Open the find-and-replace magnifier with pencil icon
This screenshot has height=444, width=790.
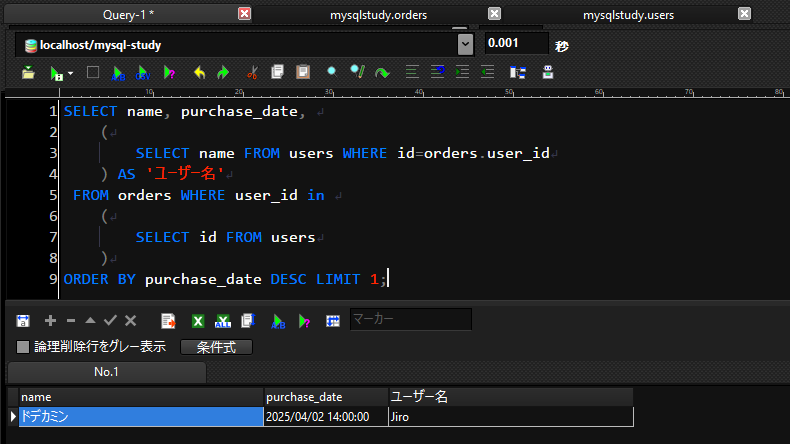357,72
